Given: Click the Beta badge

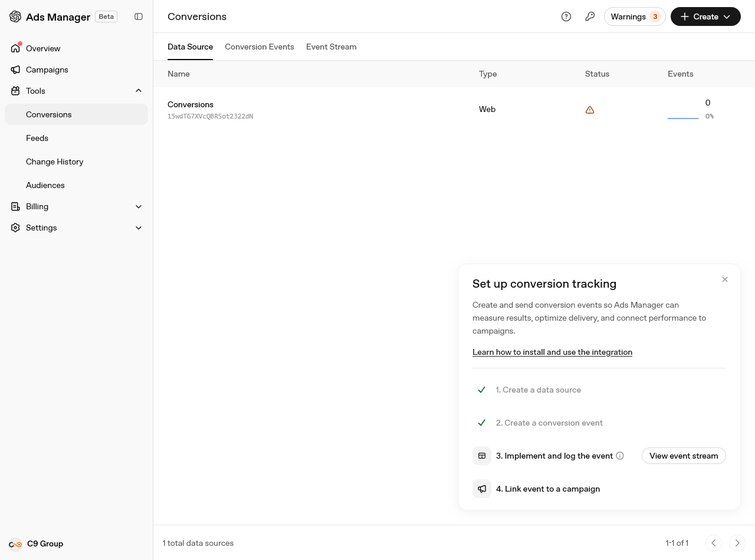Looking at the screenshot, I should tap(106, 17).
